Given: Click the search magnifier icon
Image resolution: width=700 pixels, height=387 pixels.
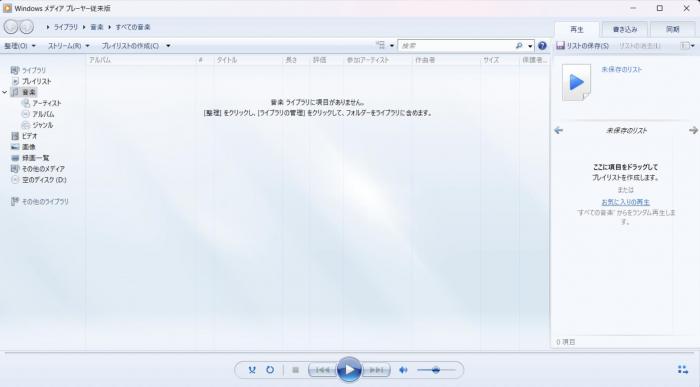Looking at the screenshot, I should coord(519,46).
